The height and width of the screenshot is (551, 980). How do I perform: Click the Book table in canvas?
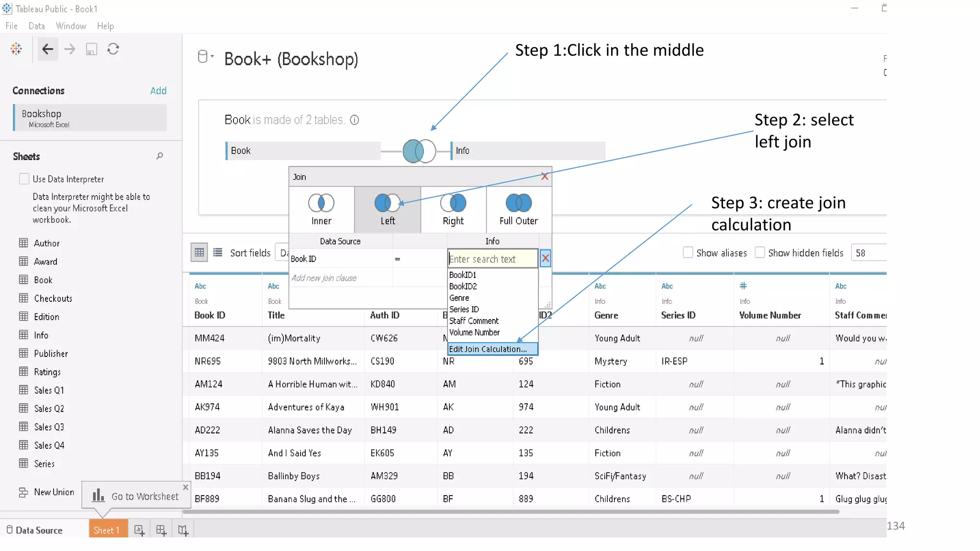(x=303, y=151)
